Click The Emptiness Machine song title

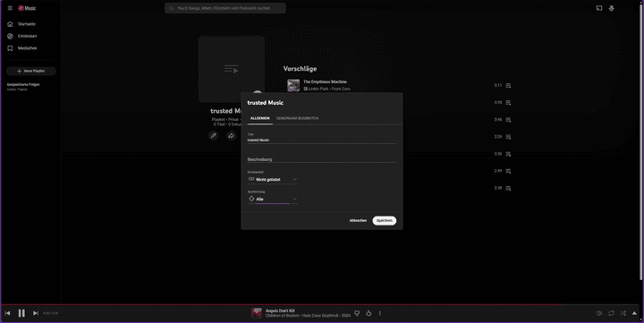pos(325,81)
